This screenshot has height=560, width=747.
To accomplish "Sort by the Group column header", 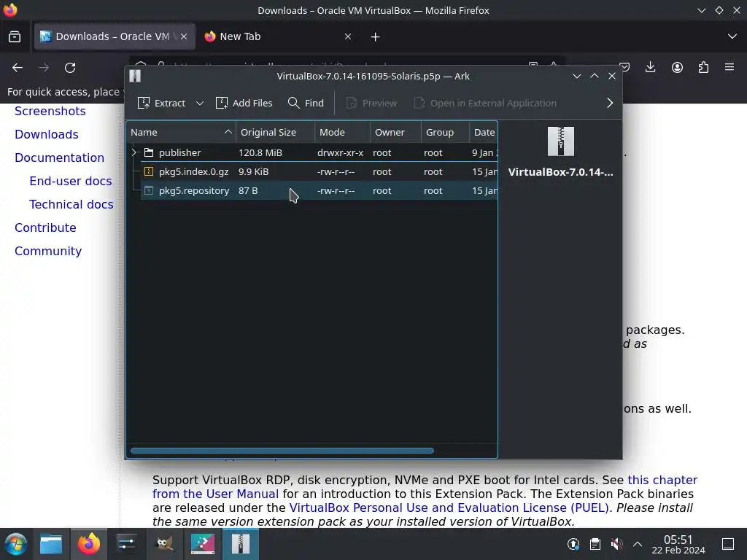I will (445, 133).
